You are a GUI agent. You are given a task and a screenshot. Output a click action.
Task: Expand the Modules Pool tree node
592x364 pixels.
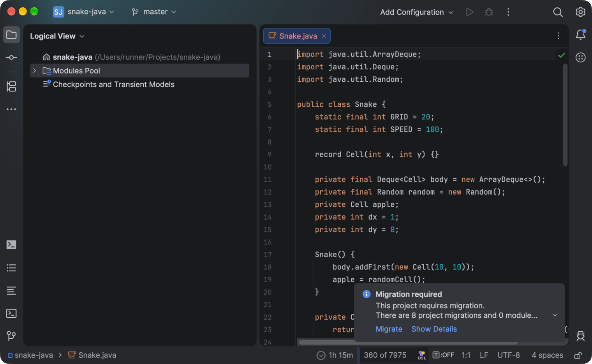coord(35,70)
